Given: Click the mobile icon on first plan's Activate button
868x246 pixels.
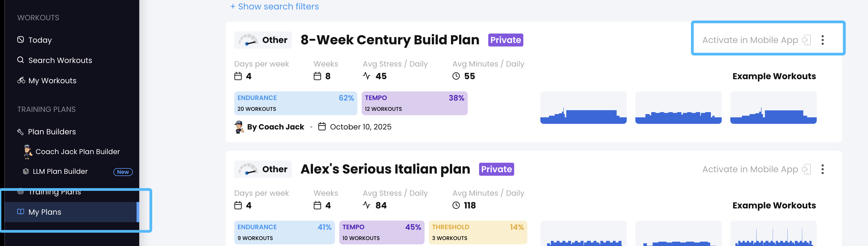Looking at the screenshot, I should click(x=806, y=40).
